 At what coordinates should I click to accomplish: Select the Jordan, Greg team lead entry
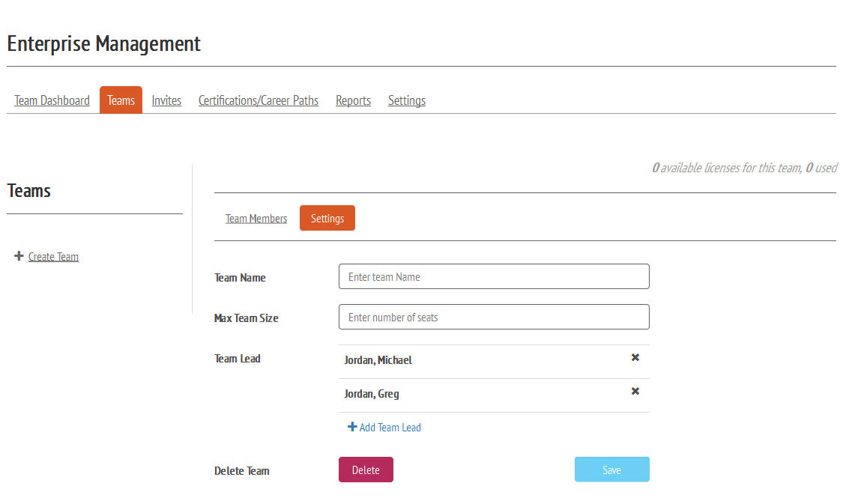[x=372, y=394]
